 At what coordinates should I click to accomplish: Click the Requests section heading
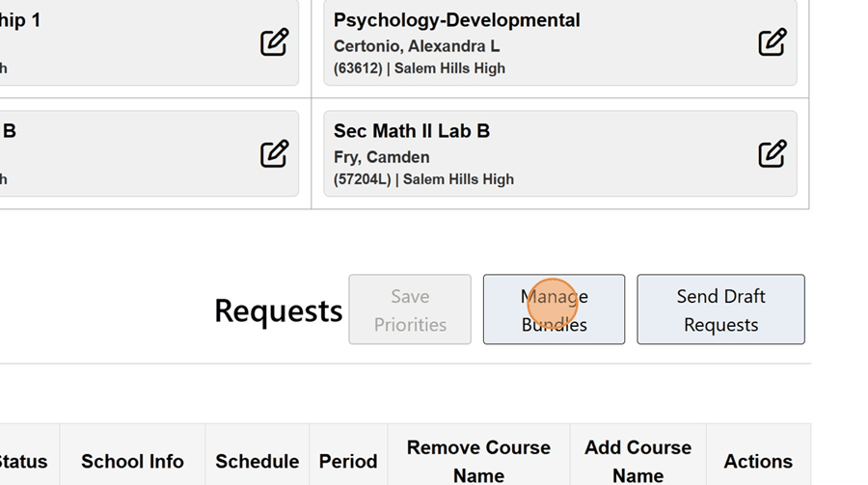(278, 310)
